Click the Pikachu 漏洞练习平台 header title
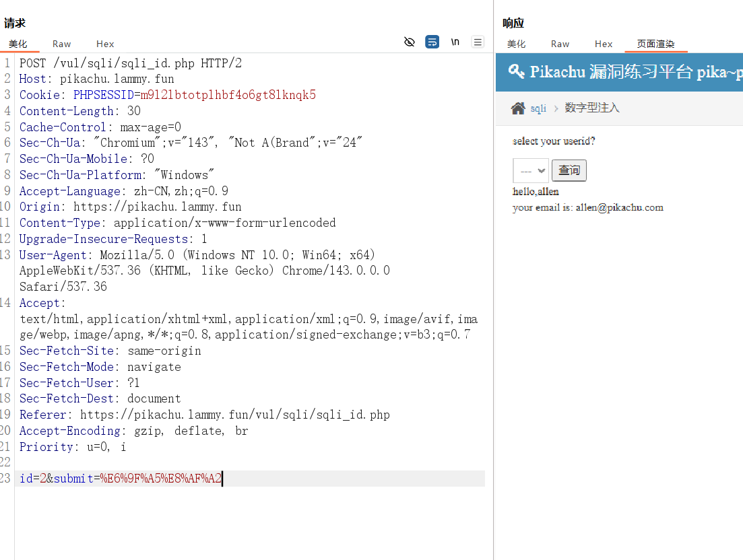This screenshot has height=560, width=743. pos(633,72)
